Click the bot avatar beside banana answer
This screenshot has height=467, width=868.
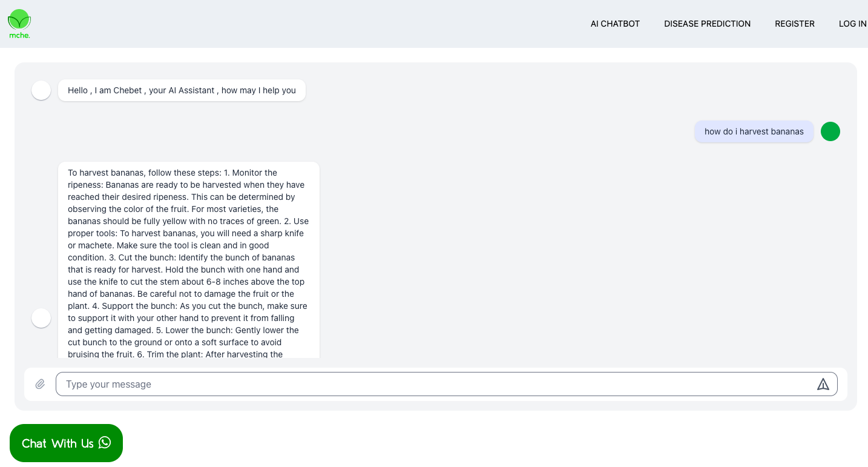pos(41,318)
